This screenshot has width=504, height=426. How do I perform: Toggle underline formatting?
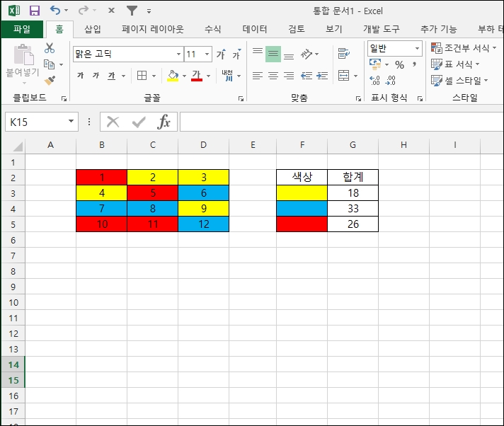112,76
